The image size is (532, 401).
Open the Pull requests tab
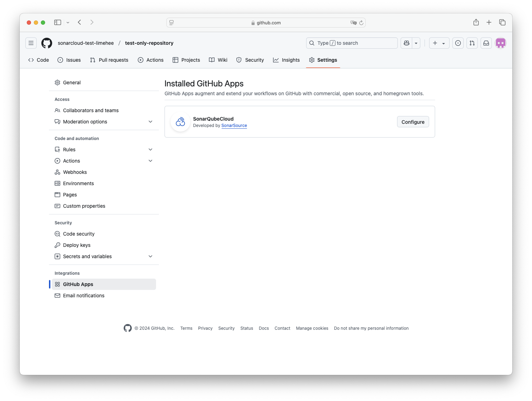109,60
